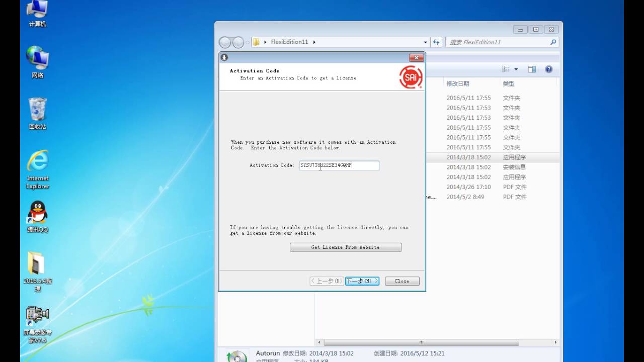Select the 网络 desktop icon
Viewport: 644px width, 362px height.
(37, 62)
